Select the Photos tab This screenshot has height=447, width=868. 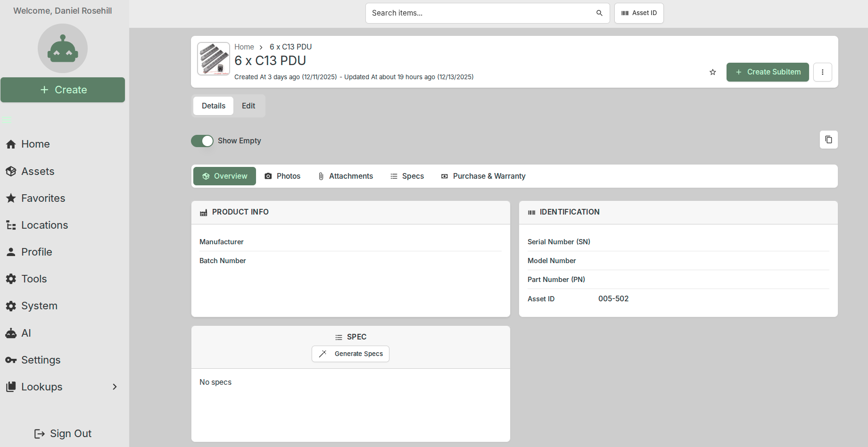click(282, 176)
